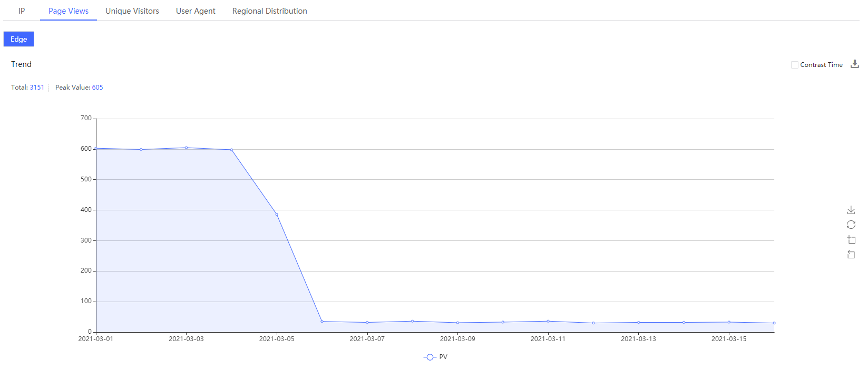Go to the User Agent tab
This screenshot has height=368, width=868.
pos(196,11)
